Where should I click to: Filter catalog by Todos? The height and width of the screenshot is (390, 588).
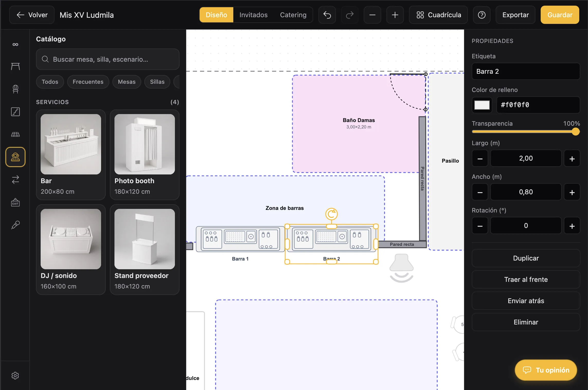coord(50,82)
